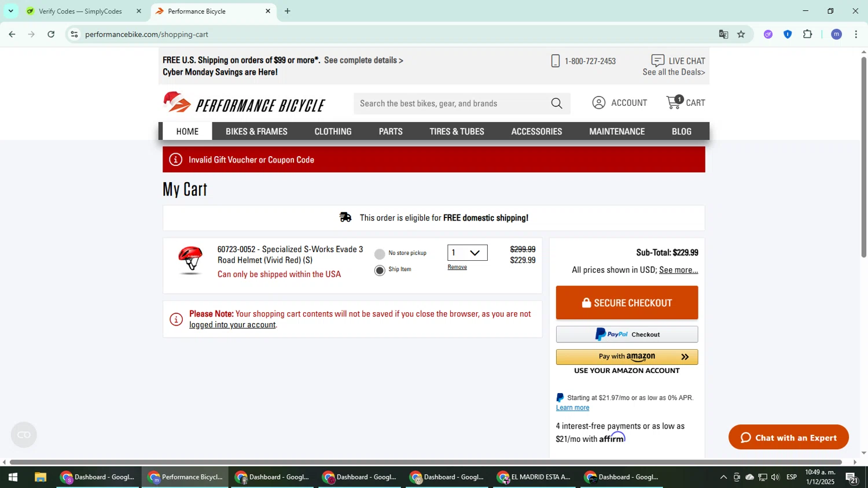Click logged into your account link
Screen dimensions: 868x488
point(233,325)
